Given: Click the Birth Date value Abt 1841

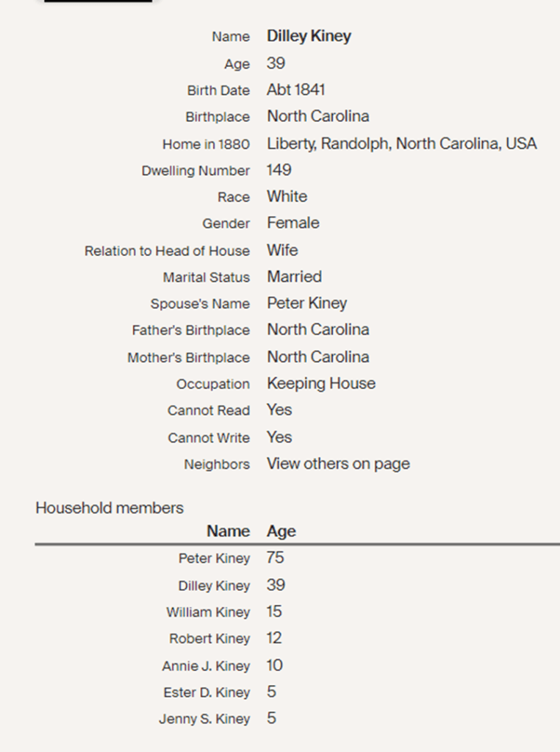Looking at the screenshot, I should click(x=295, y=90).
